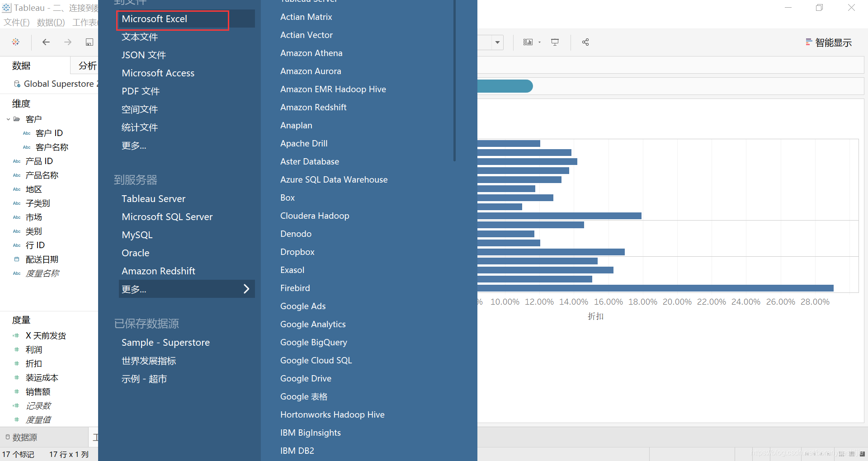Select the 子类别 dimension

pyautogui.click(x=38, y=203)
